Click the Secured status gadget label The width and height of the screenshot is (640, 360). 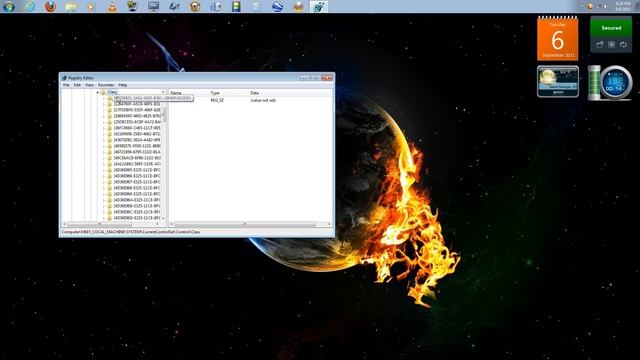pyautogui.click(x=611, y=28)
